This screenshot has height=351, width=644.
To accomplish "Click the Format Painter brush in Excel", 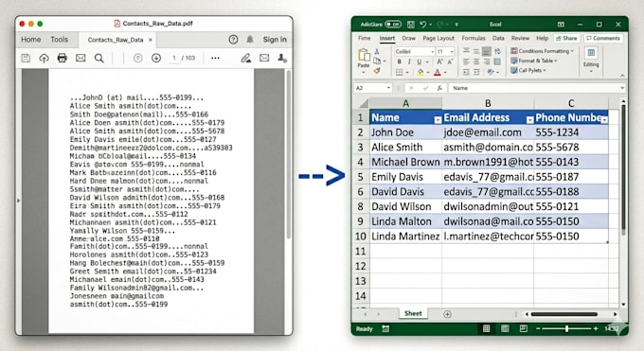I will pos(377,71).
